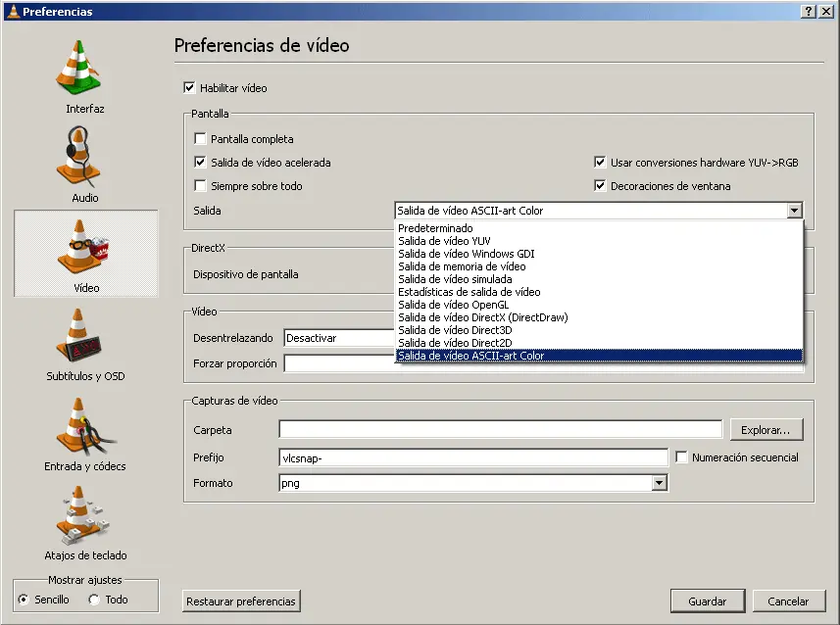Toggle Siempre sobre todo checkbox
Viewport: 840px width, 625px height.
(x=201, y=186)
